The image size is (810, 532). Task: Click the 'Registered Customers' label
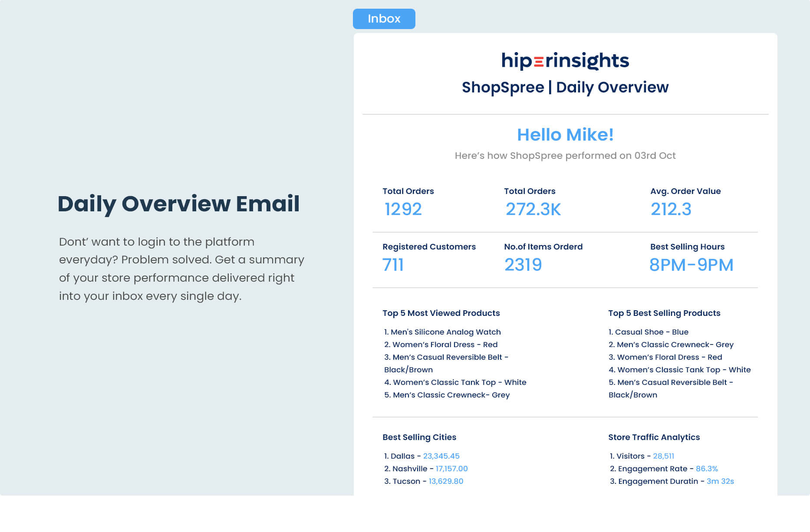[x=429, y=246]
